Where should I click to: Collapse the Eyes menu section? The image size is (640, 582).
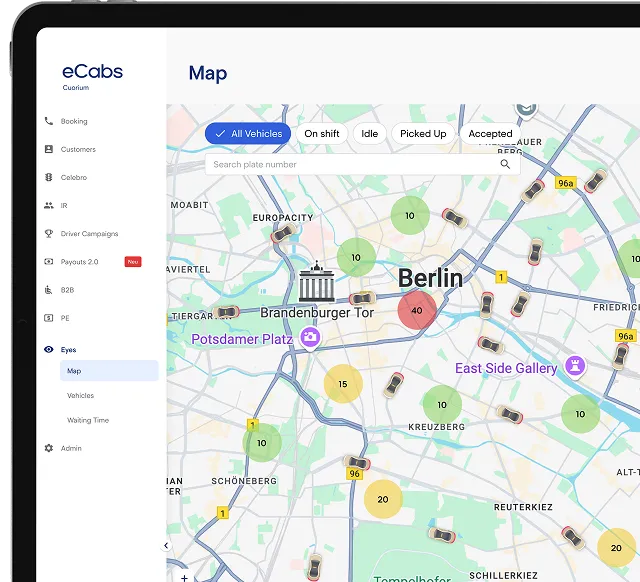[68, 350]
